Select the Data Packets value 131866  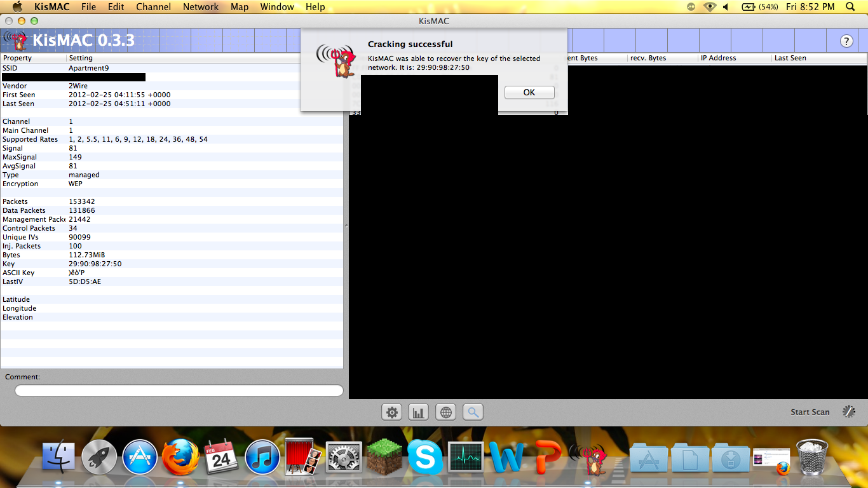coord(82,210)
